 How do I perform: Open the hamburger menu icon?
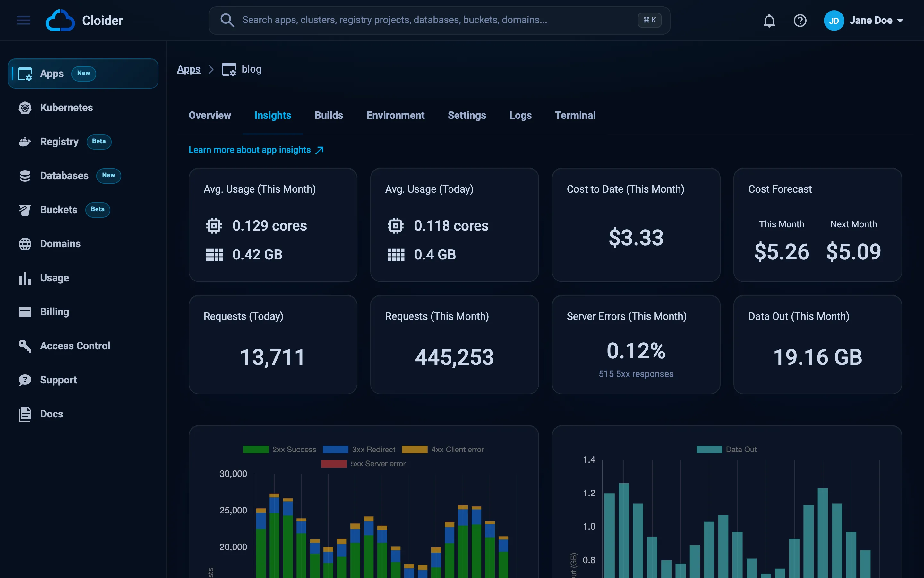(x=23, y=20)
